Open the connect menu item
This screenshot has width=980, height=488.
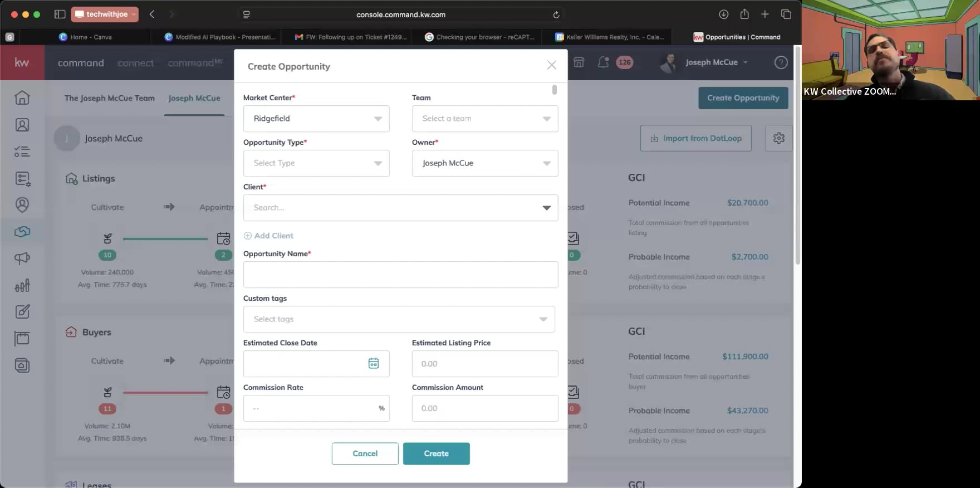pos(135,63)
